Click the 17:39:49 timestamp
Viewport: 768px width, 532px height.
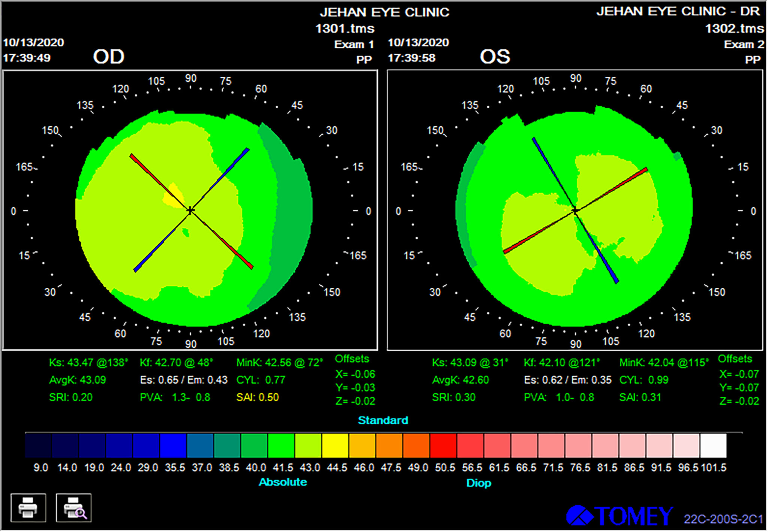pos(27,58)
